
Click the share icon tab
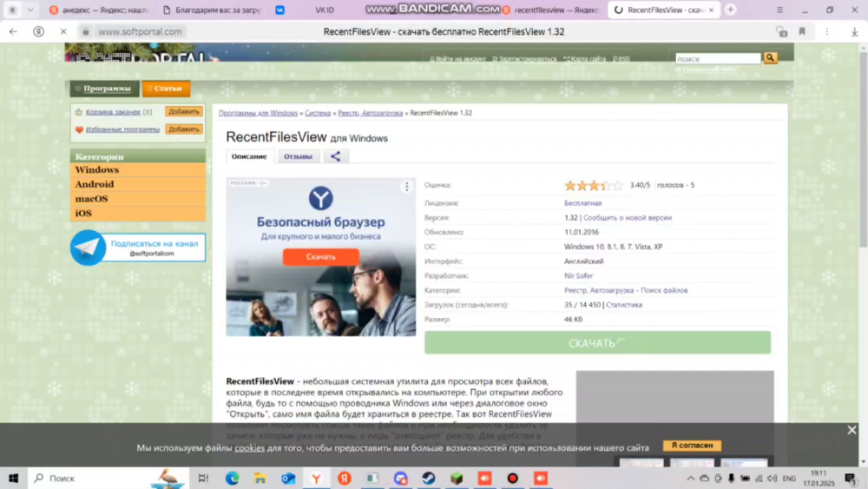point(335,156)
